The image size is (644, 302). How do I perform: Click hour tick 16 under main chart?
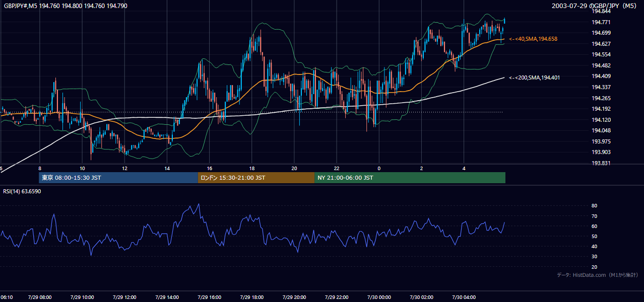point(209,168)
